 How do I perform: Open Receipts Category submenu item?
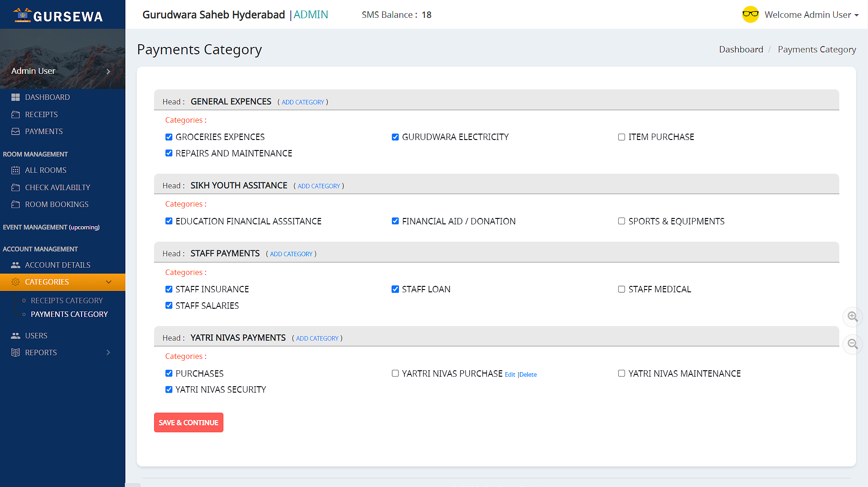click(67, 300)
